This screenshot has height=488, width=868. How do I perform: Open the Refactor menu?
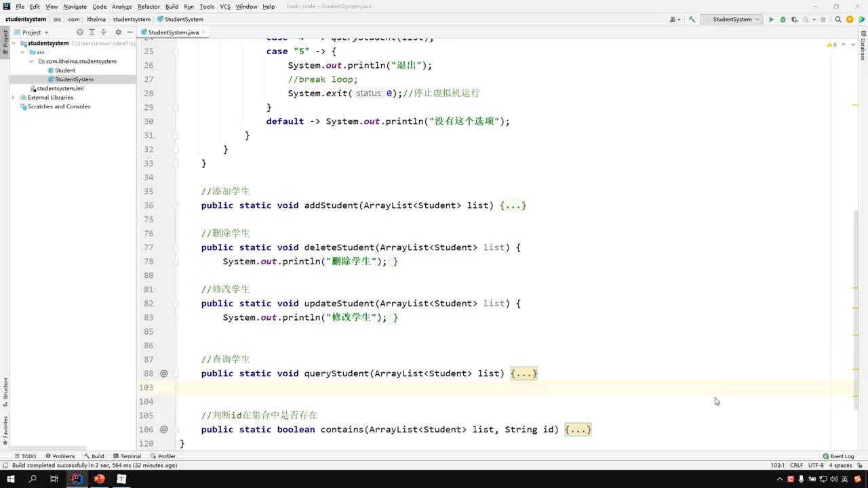point(149,7)
